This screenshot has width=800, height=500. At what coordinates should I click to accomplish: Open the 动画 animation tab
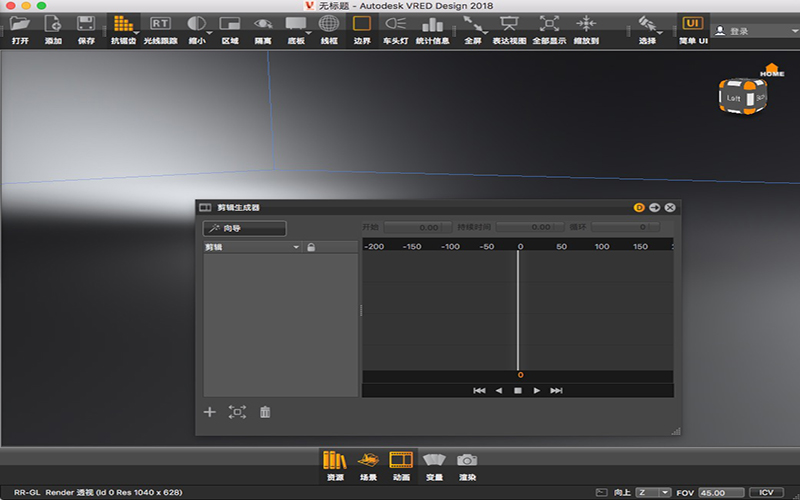(x=402, y=466)
